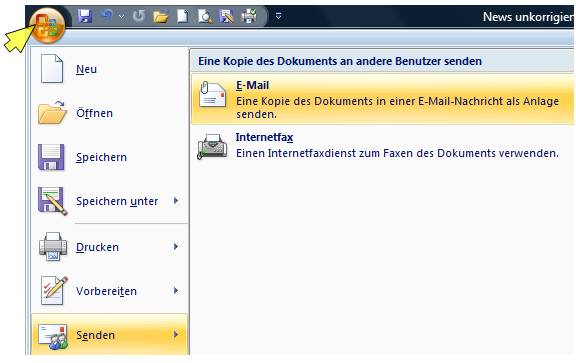
Task: Click the round Office button
Action: tap(47, 25)
